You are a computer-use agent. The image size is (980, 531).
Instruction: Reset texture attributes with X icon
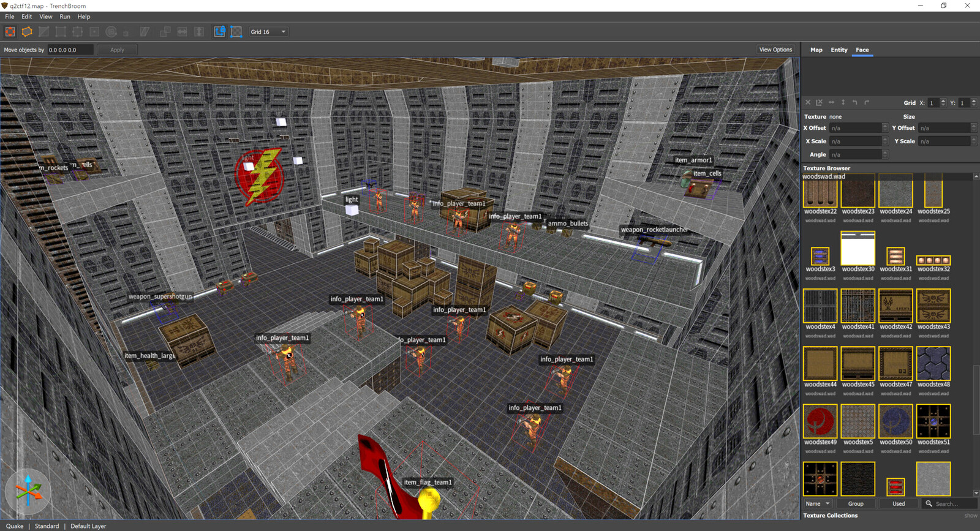[808, 103]
